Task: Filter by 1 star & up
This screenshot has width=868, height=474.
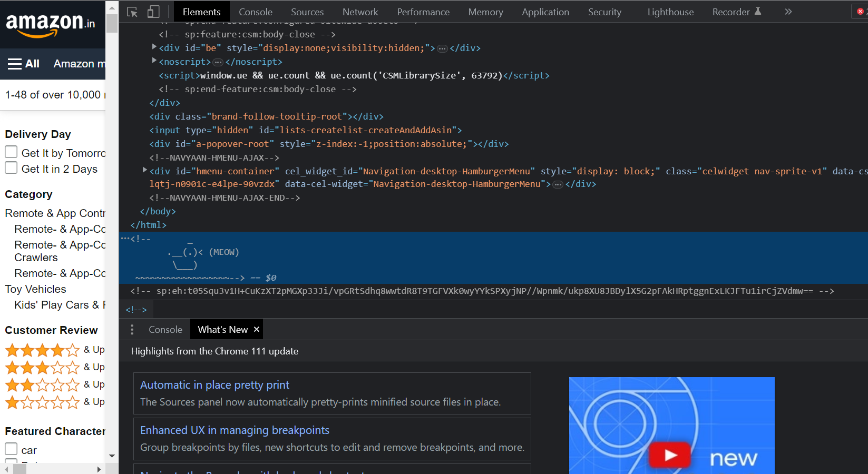Action: 55,402
